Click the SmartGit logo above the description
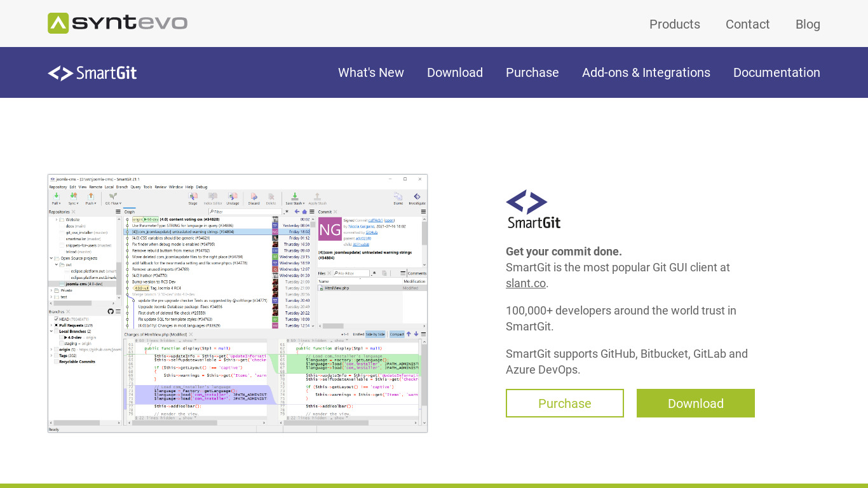Viewport: 868px width, 488px height. (x=533, y=209)
